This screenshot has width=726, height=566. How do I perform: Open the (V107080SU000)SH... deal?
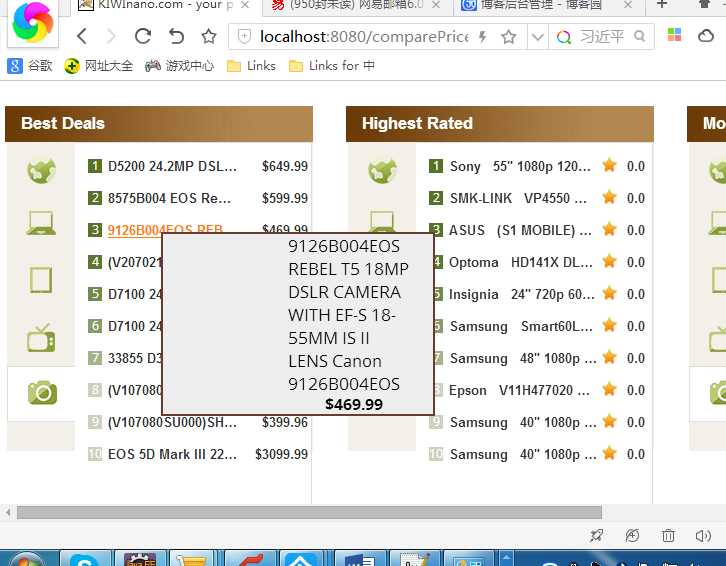[x=172, y=422]
